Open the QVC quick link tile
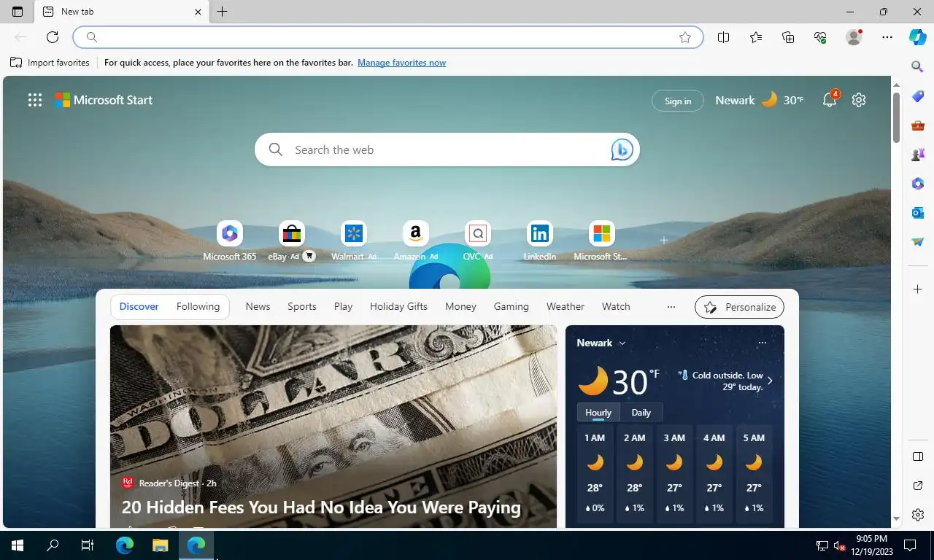This screenshot has width=934, height=560. pos(478,241)
